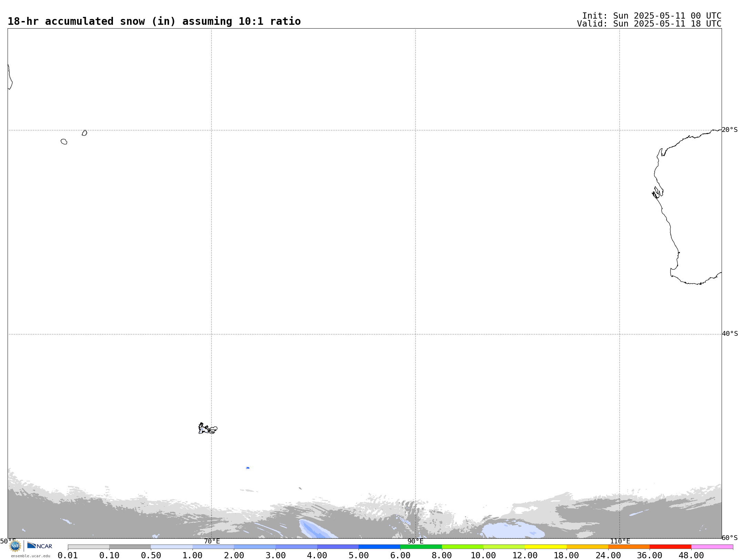Click the Réunion island outline
This screenshot has width=744, height=560.
pyautogui.click(x=64, y=142)
